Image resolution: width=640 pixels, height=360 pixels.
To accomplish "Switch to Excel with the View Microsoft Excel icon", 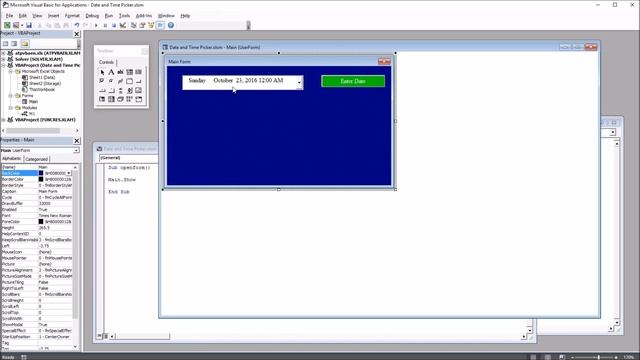I will 7,25.
